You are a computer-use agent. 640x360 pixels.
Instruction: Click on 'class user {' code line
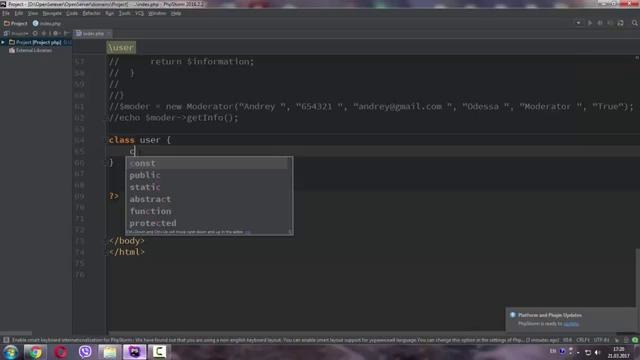coord(140,140)
